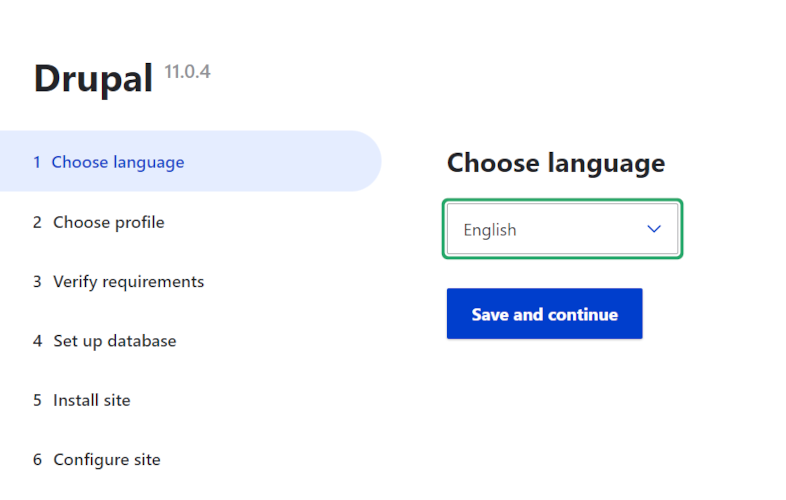Open the language select dropdown
The height and width of the screenshot is (500, 786).
tap(562, 230)
